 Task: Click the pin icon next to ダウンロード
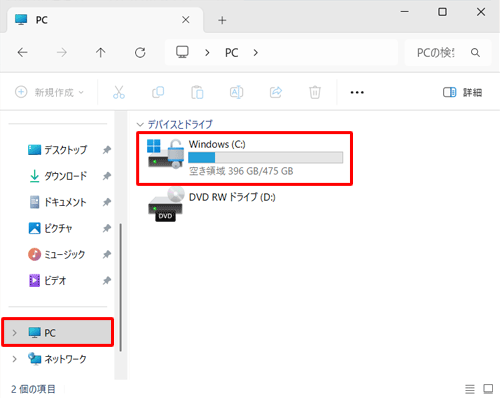[106, 176]
